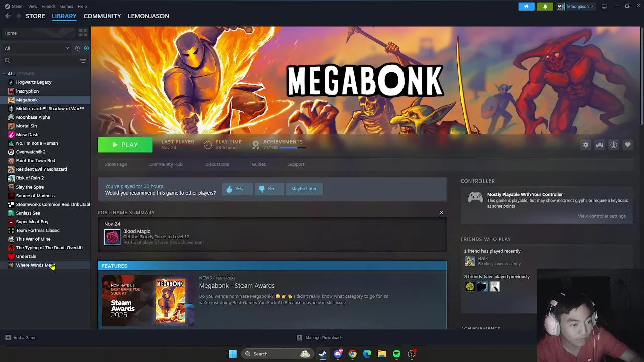Click the library page vertical scrollbar
The image size is (644, 362).
[x=641, y=75]
